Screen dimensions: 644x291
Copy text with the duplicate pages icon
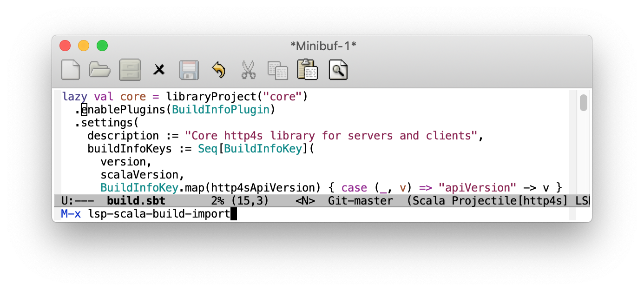[277, 69]
